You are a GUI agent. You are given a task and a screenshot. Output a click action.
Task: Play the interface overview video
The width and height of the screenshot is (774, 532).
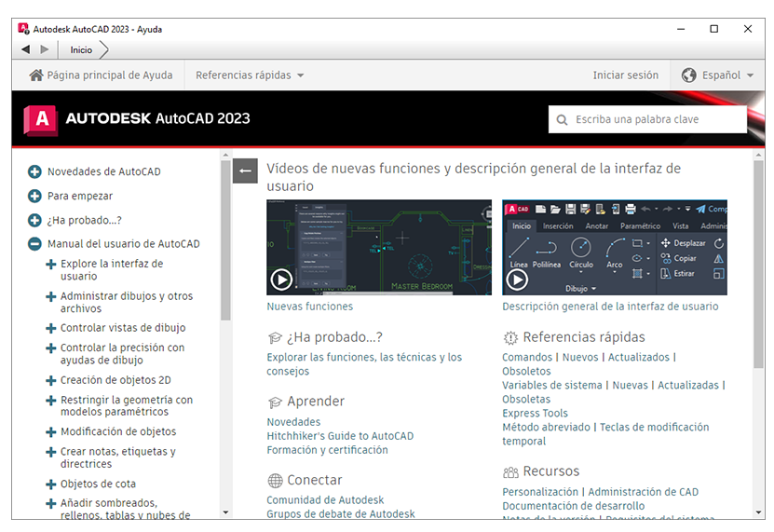coord(517,280)
